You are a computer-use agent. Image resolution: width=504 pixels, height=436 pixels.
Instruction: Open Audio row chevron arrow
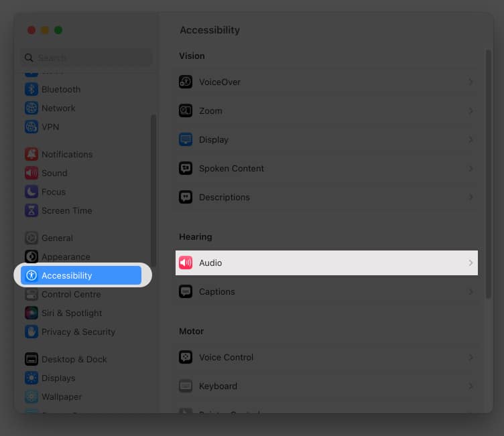tap(470, 263)
